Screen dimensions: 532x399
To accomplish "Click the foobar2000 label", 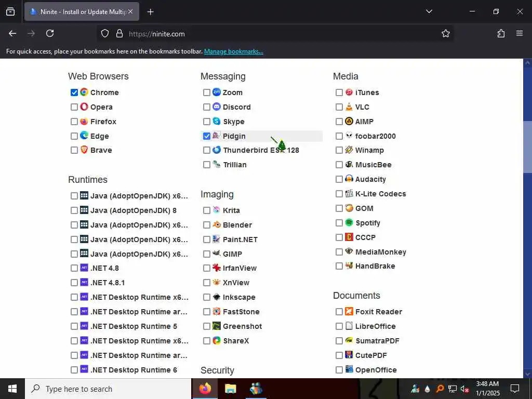I will 375,136.
